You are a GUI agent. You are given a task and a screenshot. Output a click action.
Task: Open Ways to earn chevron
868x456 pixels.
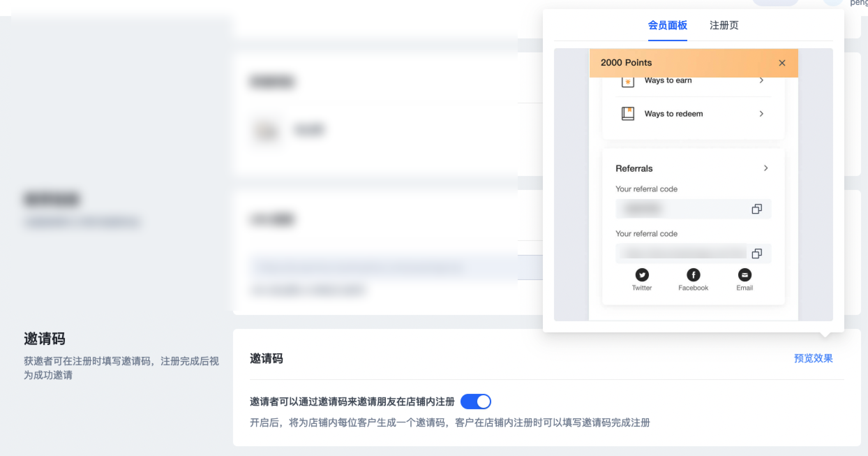click(x=761, y=81)
